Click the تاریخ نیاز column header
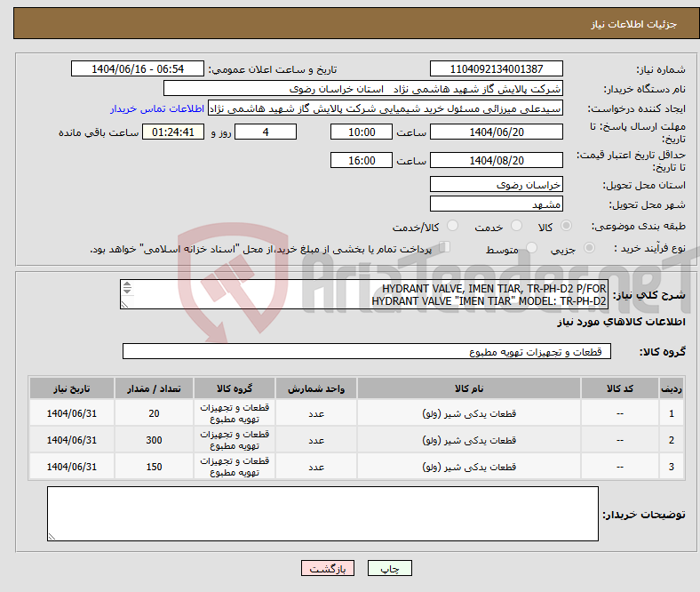The width and height of the screenshot is (700, 592). pos(71,388)
